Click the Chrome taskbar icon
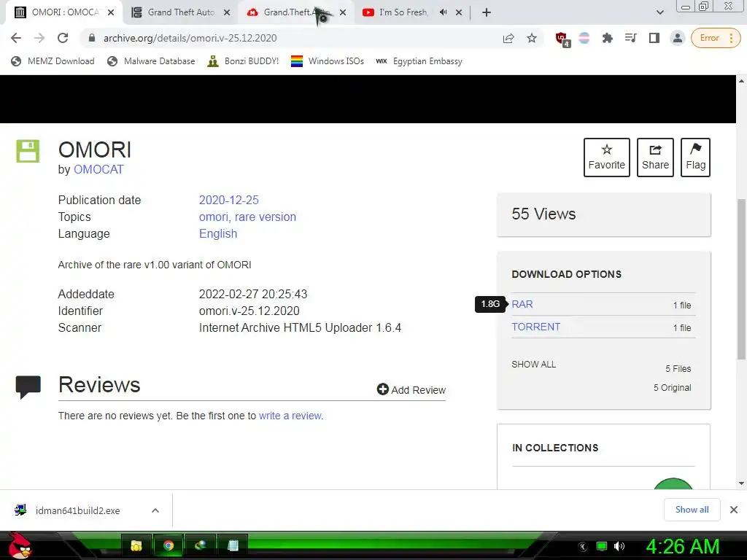Screen dimensions: 747x560 [x=169, y=545]
